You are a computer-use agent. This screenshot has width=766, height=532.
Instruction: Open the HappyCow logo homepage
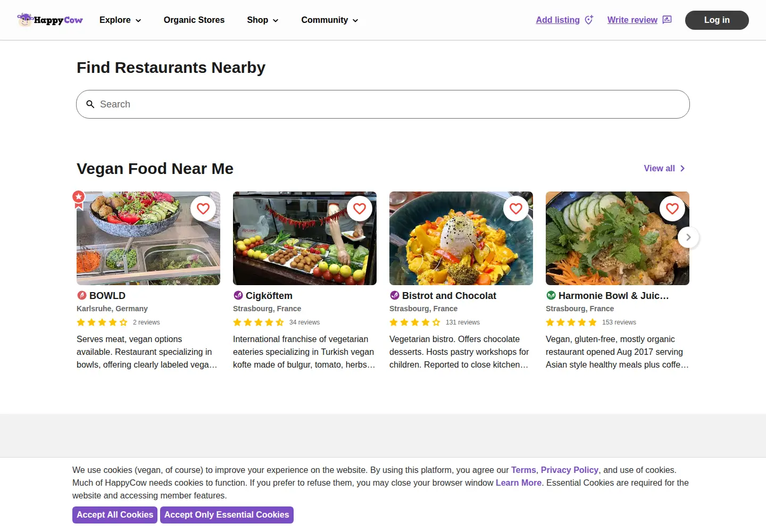[x=50, y=20]
